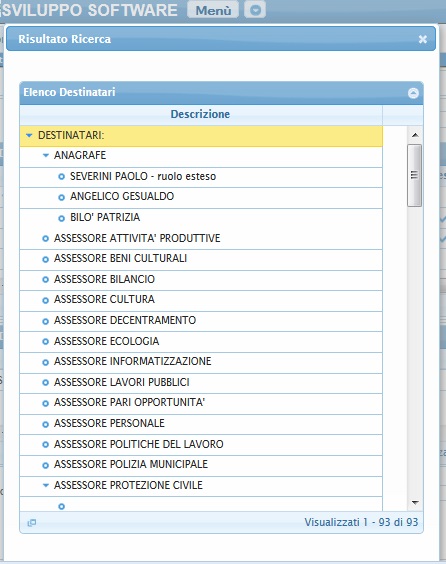The width and height of the screenshot is (446, 564).
Task: Click the scrollbar up arrow
Action: pyautogui.click(x=415, y=135)
